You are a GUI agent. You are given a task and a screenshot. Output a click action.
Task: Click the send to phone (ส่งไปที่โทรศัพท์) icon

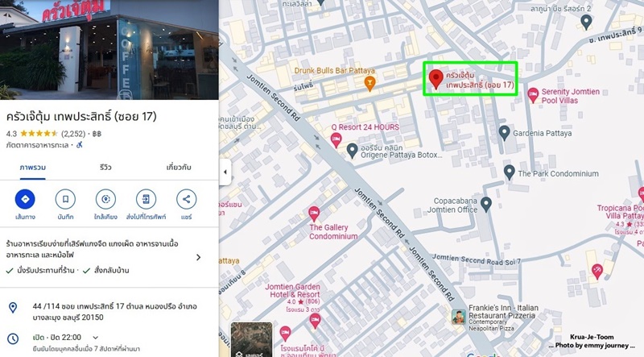click(146, 199)
